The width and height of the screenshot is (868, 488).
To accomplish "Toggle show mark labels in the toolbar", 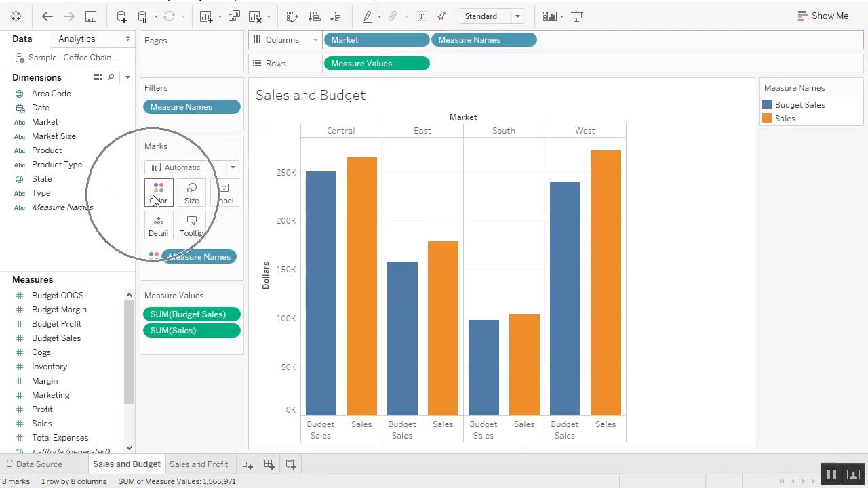I will point(421,16).
